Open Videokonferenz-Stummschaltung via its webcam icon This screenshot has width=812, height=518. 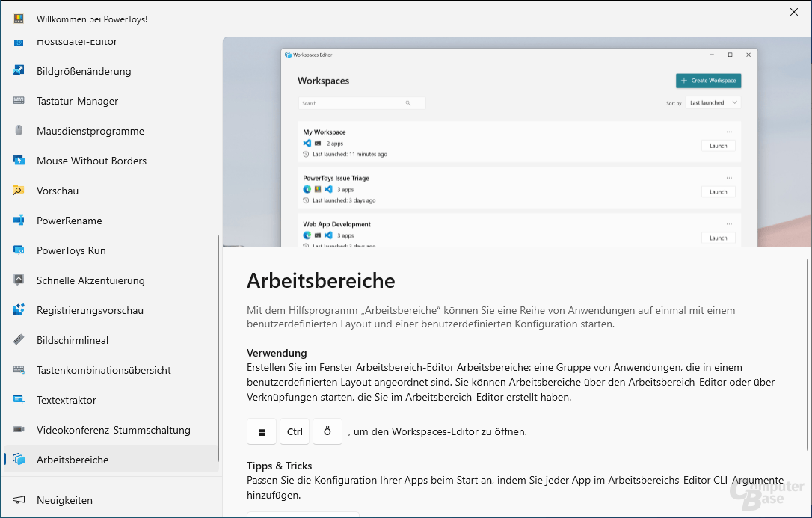[x=21, y=430]
